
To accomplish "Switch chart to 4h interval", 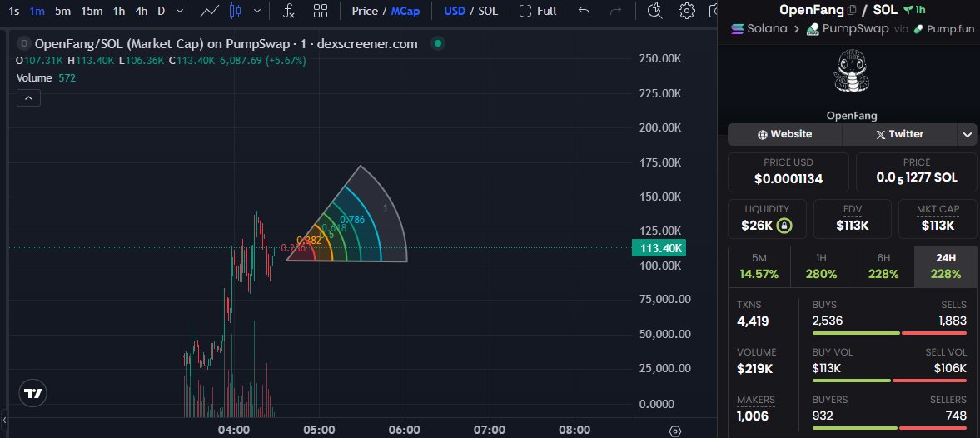I will (142, 11).
